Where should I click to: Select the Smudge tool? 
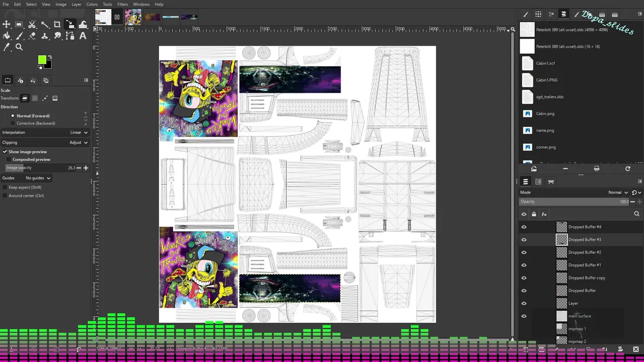click(57, 36)
